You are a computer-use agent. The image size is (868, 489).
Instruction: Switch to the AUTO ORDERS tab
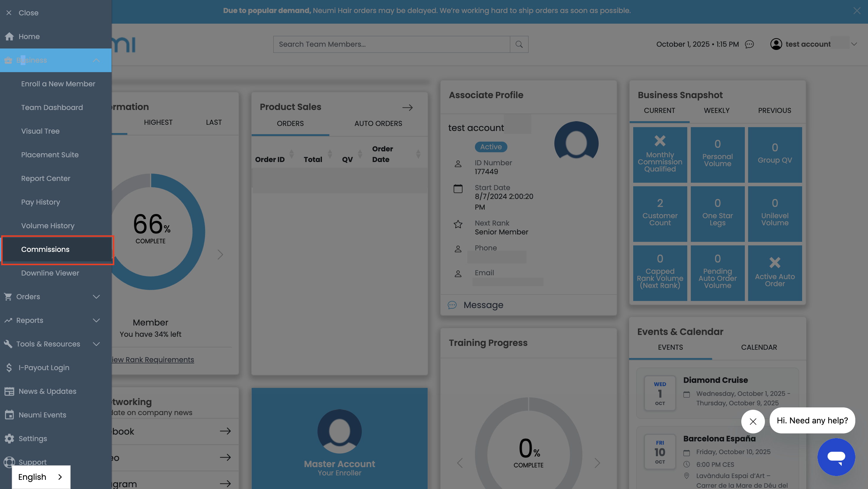click(x=378, y=123)
